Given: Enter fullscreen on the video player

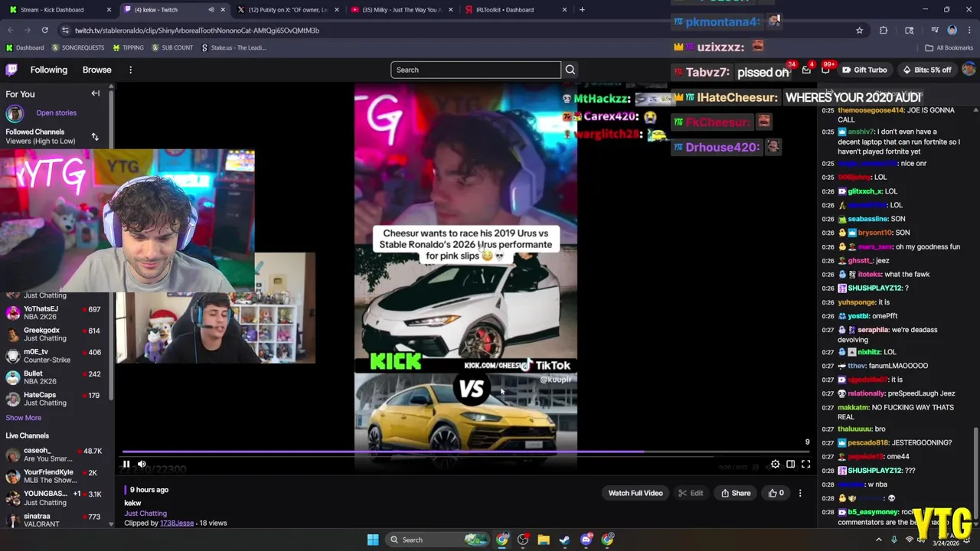Looking at the screenshot, I should [805, 464].
